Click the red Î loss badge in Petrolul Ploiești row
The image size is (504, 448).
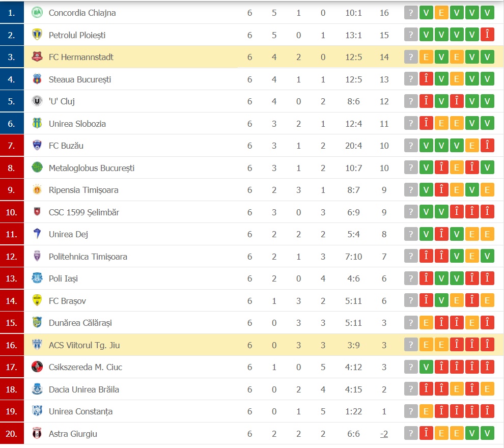point(487,35)
